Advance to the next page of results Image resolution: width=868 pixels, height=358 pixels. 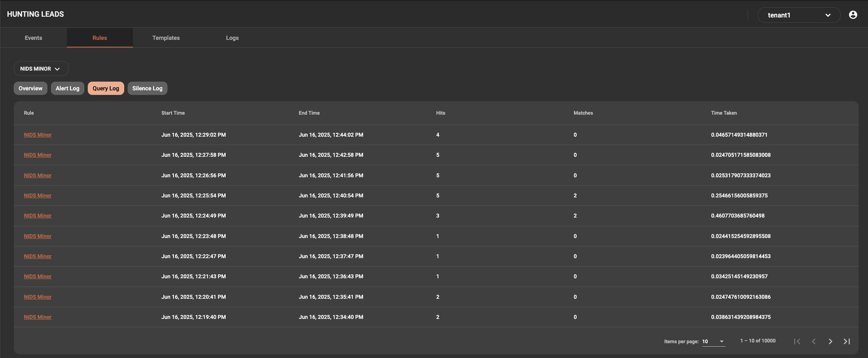pyautogui.click(x=830, y=341)
